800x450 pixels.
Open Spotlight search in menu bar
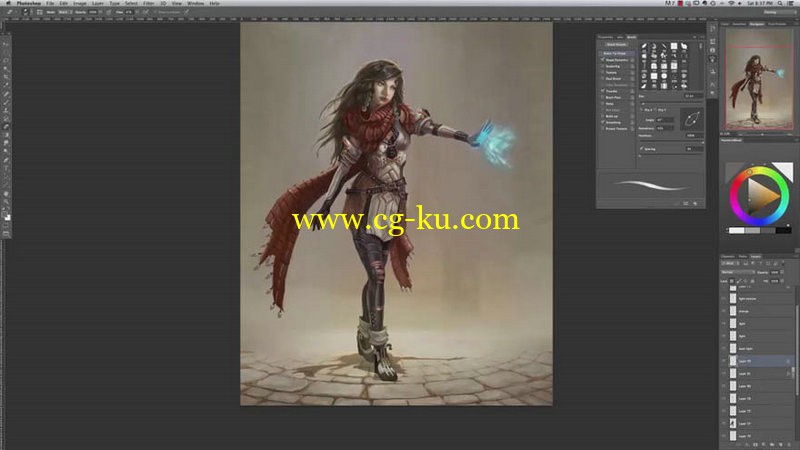point(780,3)
